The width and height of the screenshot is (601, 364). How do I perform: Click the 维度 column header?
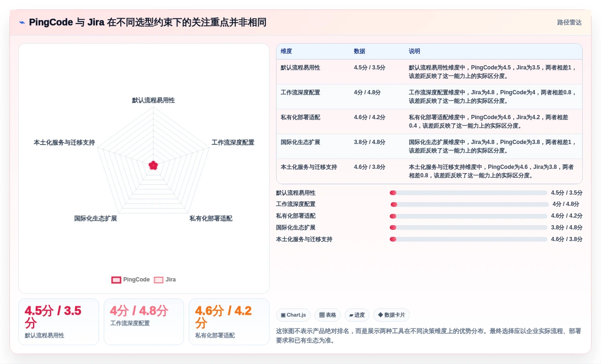(286, 51)
